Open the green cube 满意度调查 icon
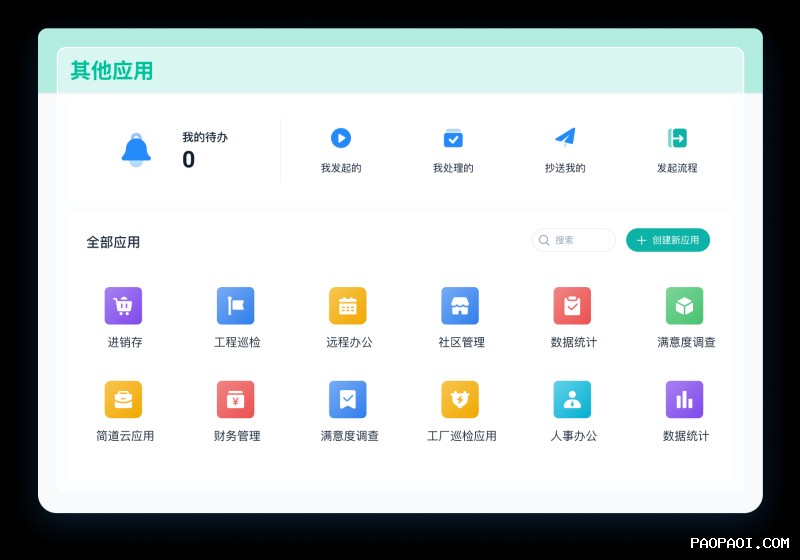800x560 pixels. (x=685, y=306)
